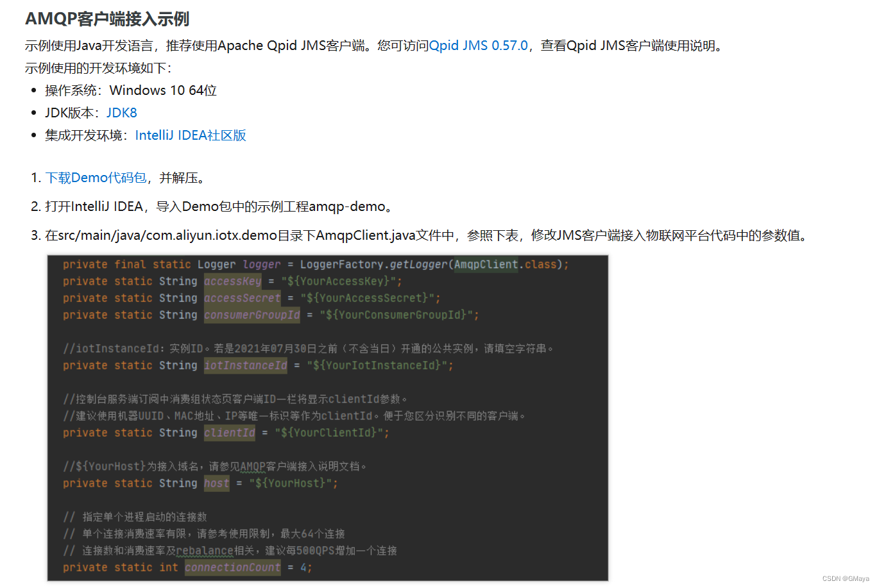The image size is (879, 588).
Task: Click the 下载Demo代码包 link
Action: pyautogui.click(x=96, y=178)
